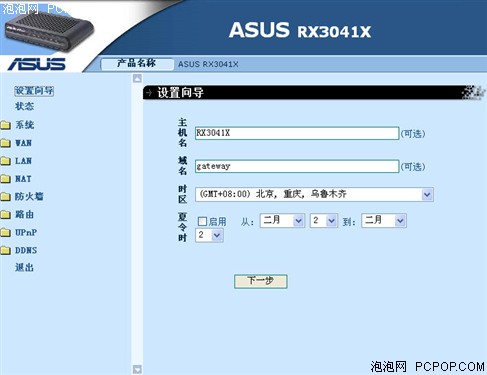
Task: Open the start day dropdown after 从
Action: (324, 220)
